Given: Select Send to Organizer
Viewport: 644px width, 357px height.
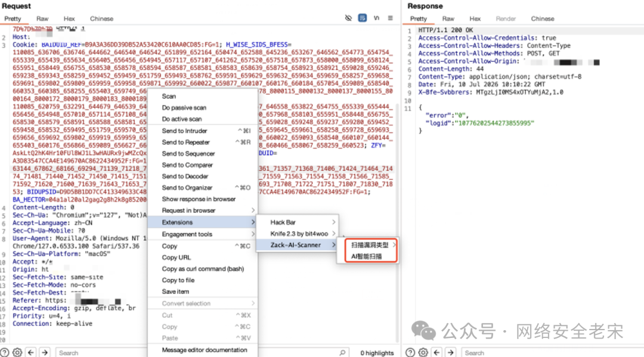Looking at the screenshot, I should [203, 188].
